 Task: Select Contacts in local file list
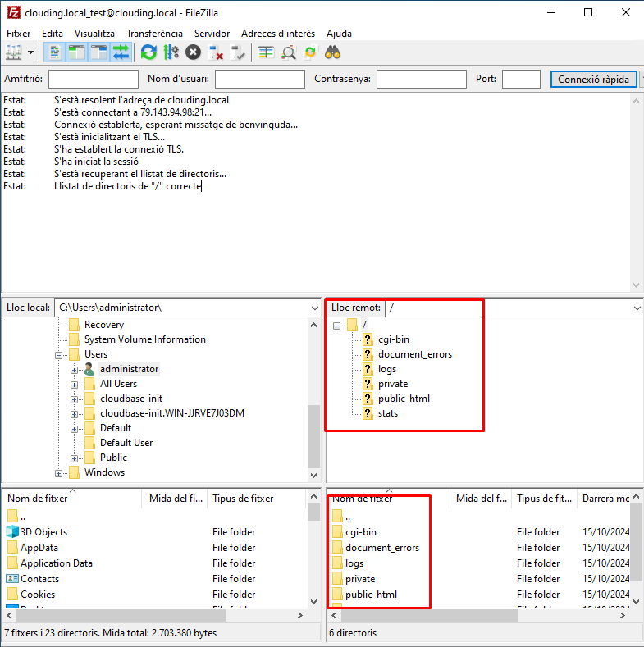coord(39,579)
